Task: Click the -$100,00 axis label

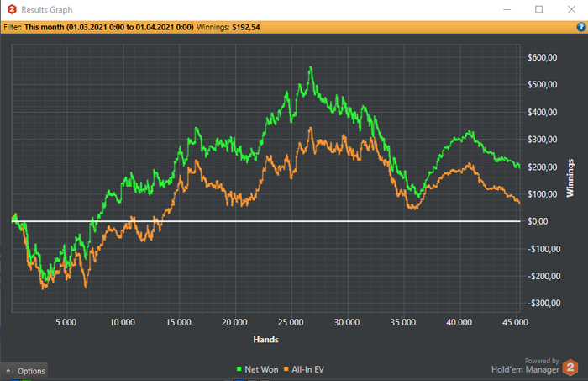Action: [x=543, y=249]
